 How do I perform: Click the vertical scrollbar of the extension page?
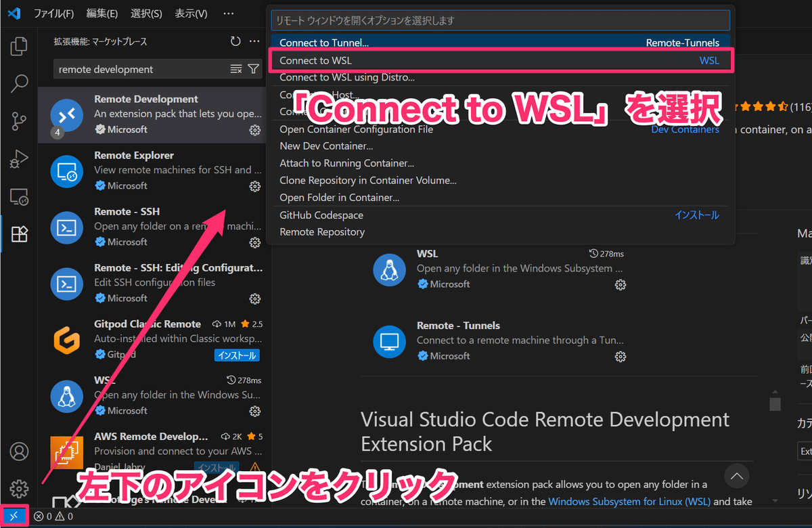tap(774, 403)
